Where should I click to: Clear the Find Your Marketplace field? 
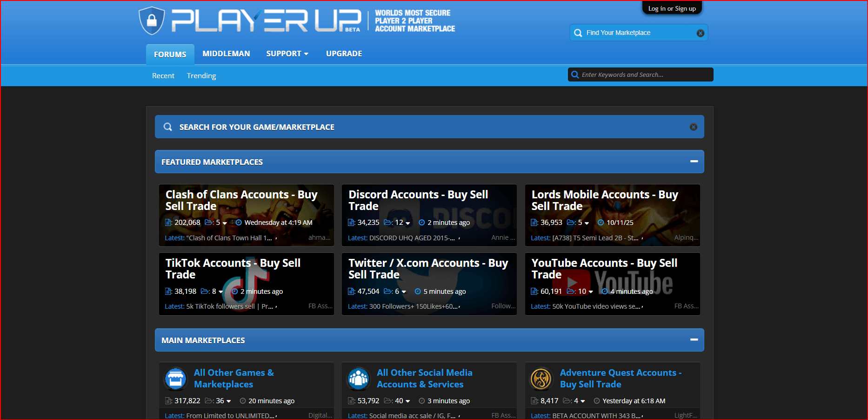(x=700, y=33)
